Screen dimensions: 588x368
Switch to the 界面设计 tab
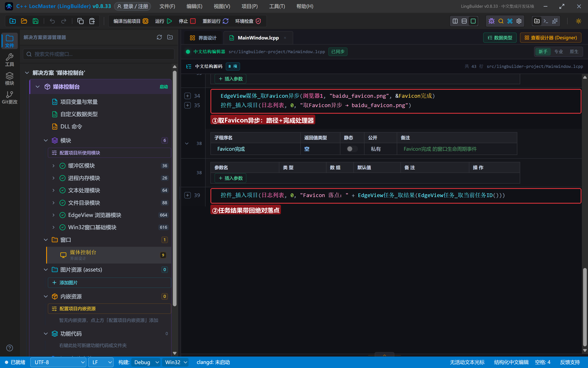[x=203, y=38]
